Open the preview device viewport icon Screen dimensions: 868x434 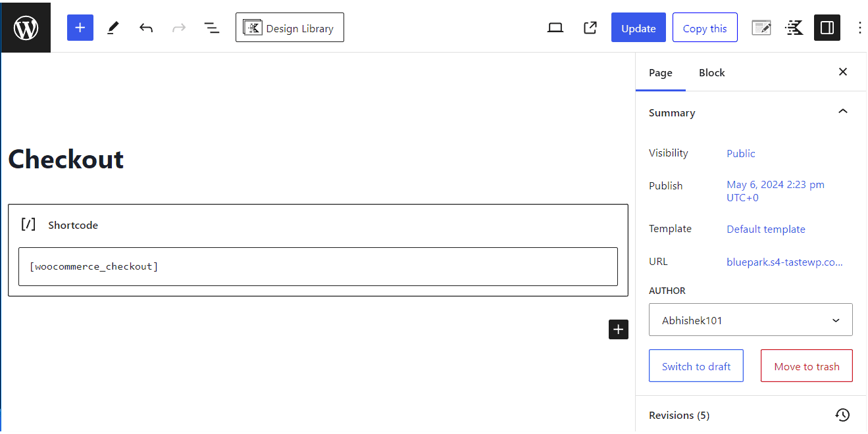point(555,27)
